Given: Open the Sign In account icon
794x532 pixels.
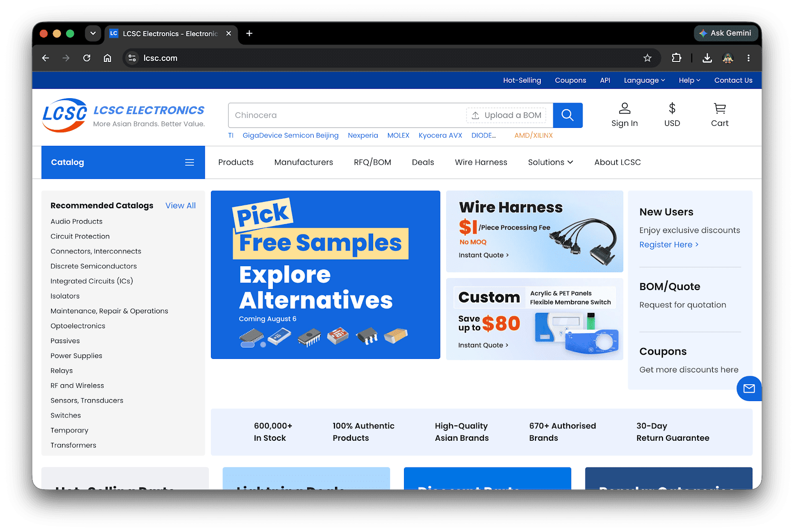Looking at the screenshot, I should point(624,115).
